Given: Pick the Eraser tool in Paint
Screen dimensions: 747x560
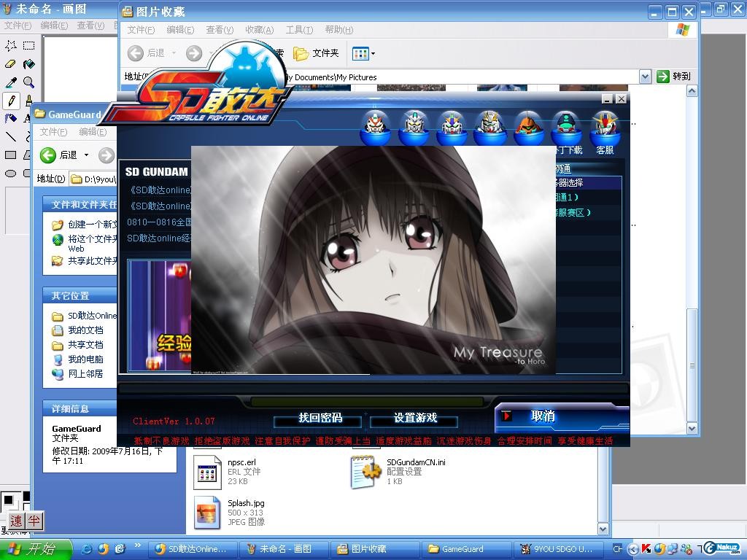Looking at the screenshot, I should pyautogui.click(x=10, y=64).
